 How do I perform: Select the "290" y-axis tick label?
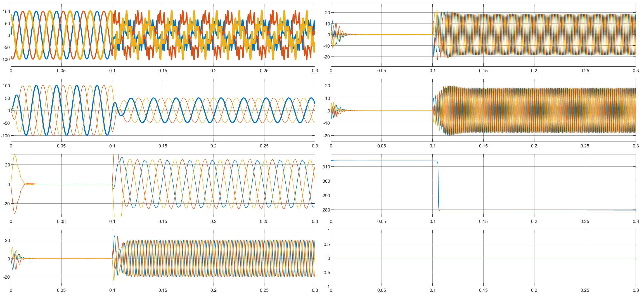click(326, 196)
